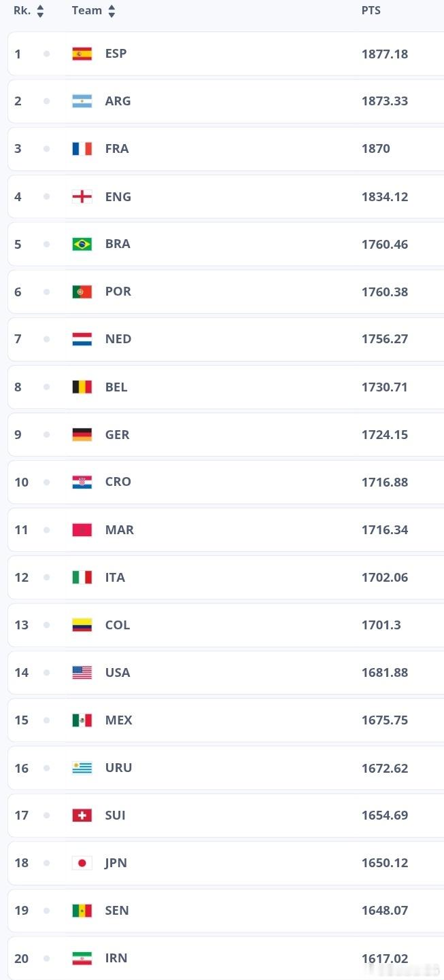Click the Rk. column header label

coord(22,10)
